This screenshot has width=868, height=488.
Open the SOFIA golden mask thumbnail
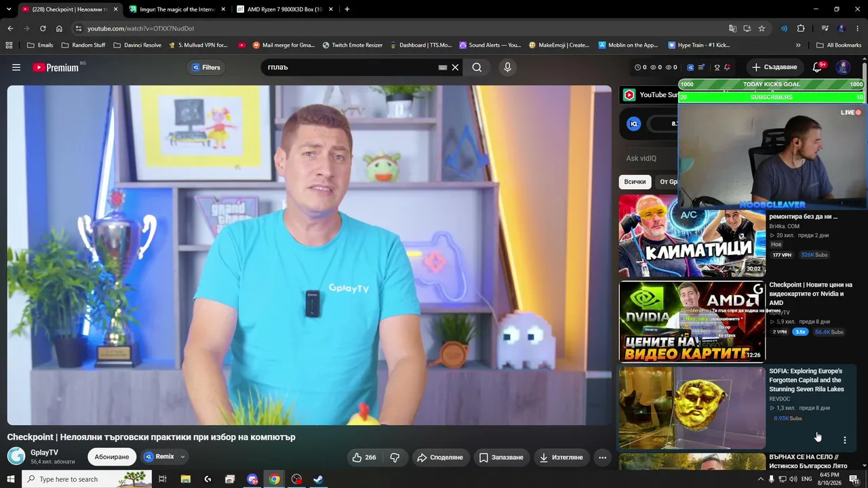coord(692,408)
